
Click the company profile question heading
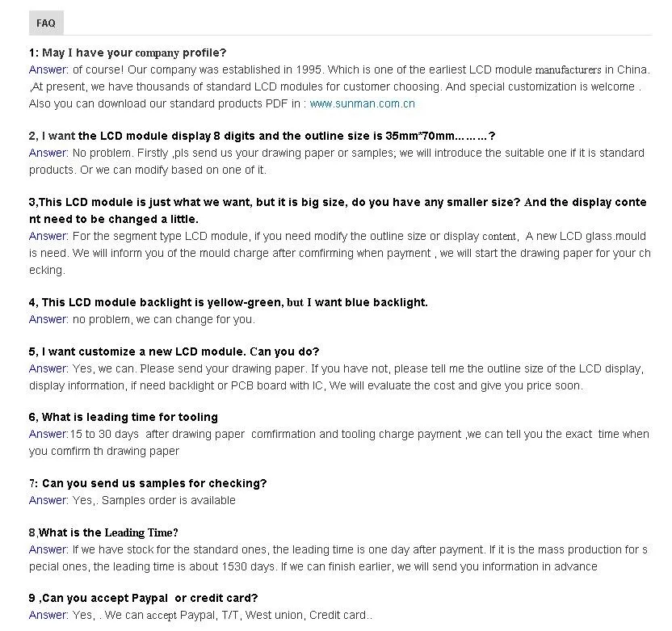click(x=128, y=53)
